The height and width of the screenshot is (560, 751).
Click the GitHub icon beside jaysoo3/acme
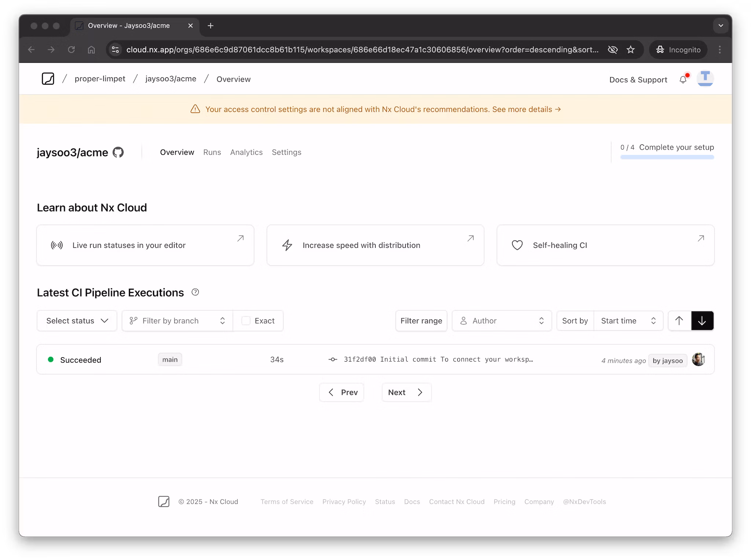point(118,152)
